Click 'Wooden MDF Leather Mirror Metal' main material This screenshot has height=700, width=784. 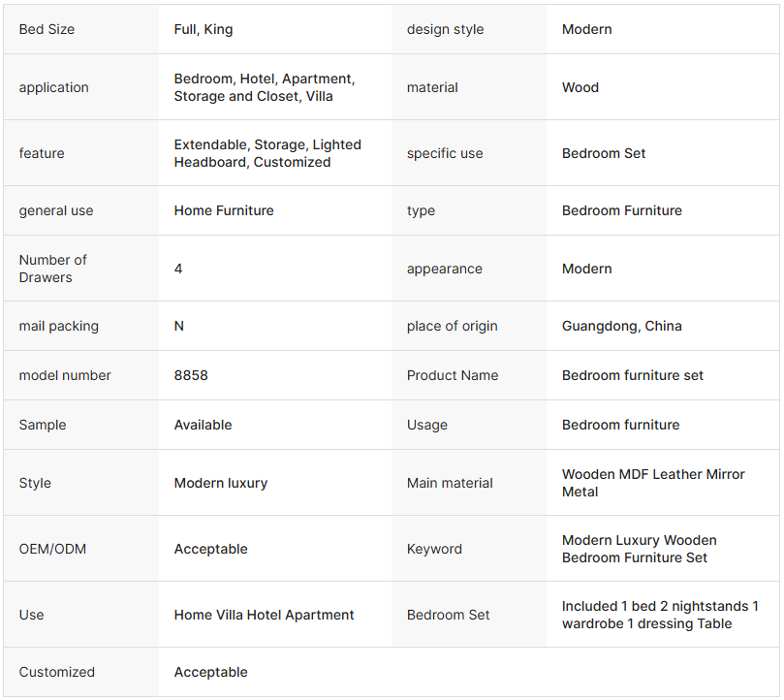653,483
